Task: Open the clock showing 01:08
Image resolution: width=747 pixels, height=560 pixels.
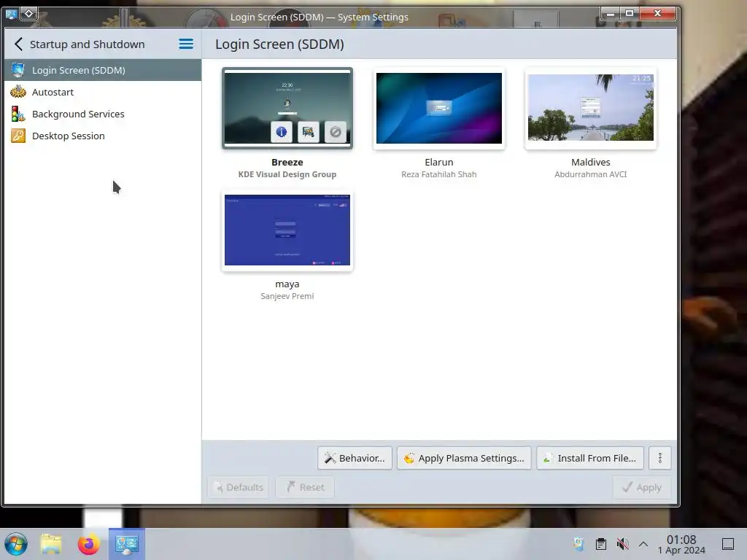Action: coord(681,544)
